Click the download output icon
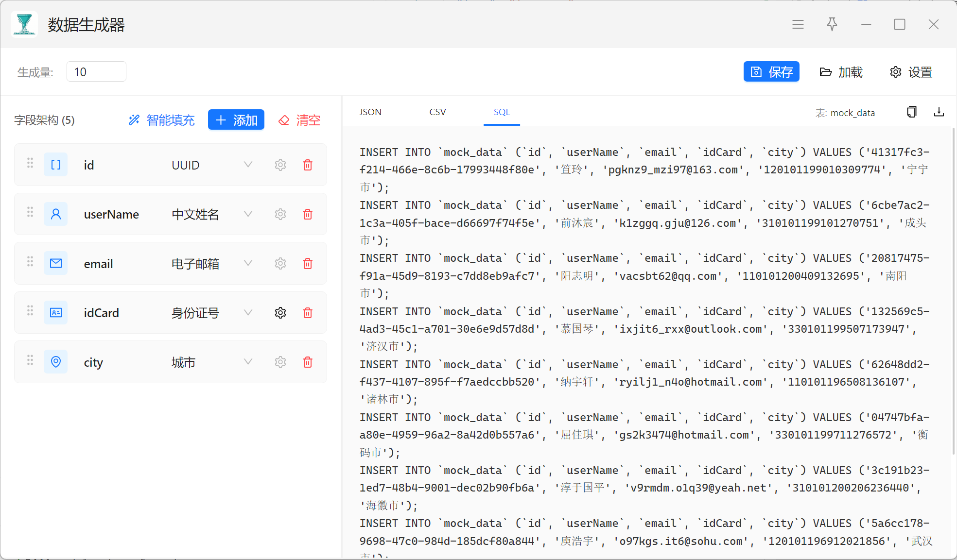 coord(939,112)
